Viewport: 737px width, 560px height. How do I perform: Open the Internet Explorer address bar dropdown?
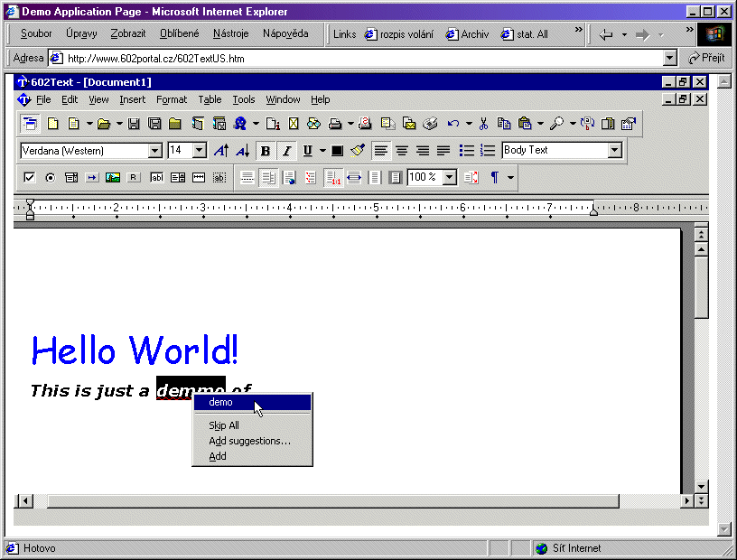click(670, 59)
